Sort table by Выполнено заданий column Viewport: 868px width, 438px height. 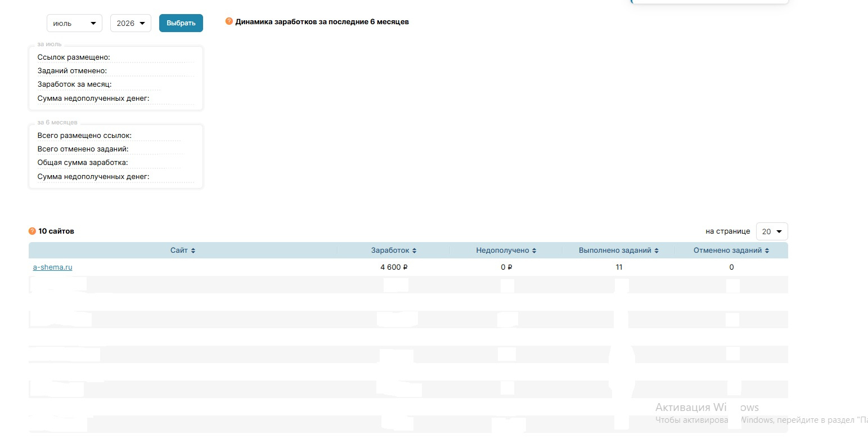619,251
